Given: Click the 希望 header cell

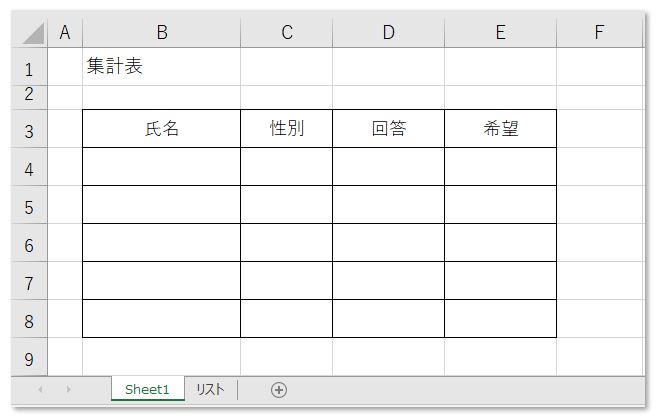Looking at the screenshot, I should pos(501,129).
